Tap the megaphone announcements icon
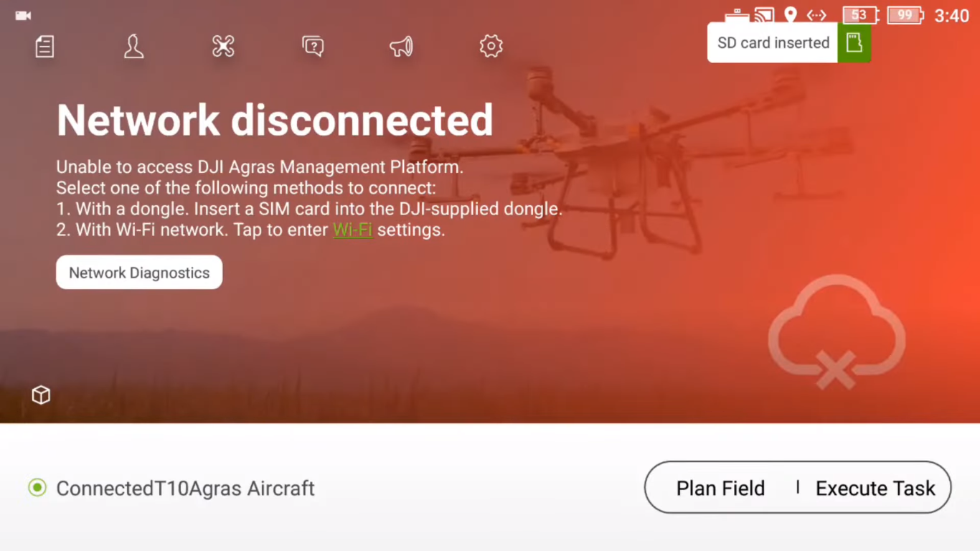Screen dimensions: 980x551 coord(401,47)
